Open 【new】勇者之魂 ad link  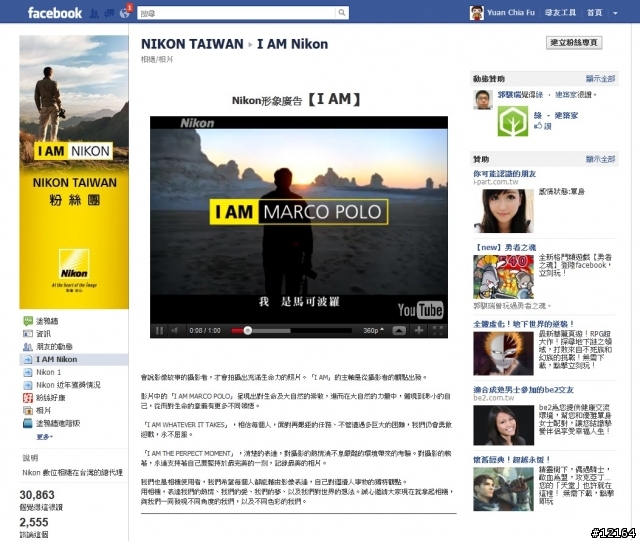point(505,247)
